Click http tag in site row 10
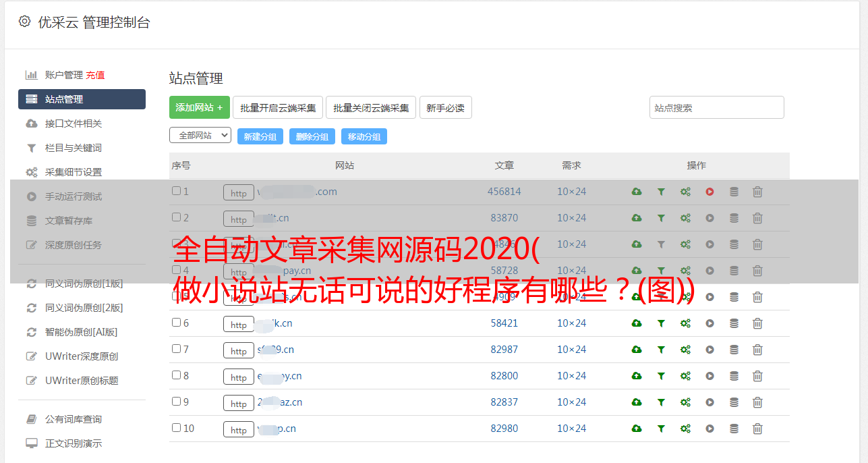 pyautogui.click(x=239, y=429)
